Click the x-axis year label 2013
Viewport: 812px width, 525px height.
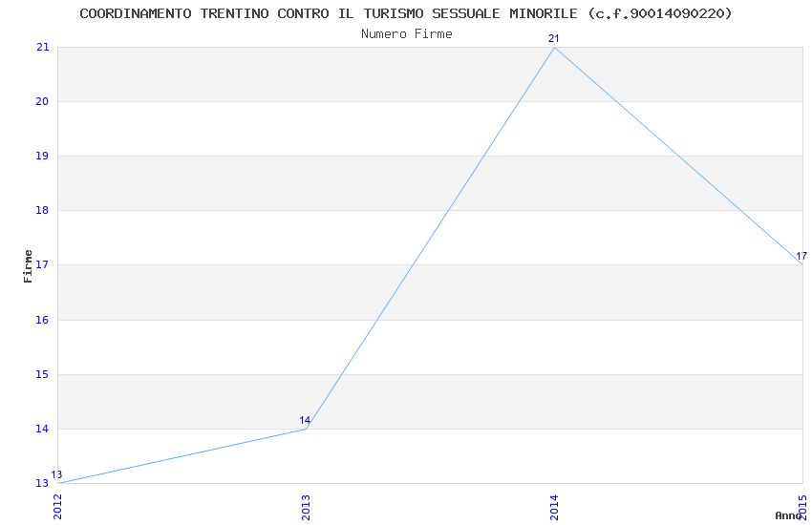pos(306,507)
